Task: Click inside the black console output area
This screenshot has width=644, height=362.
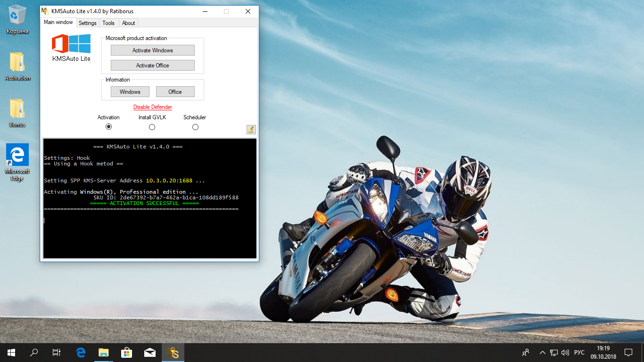Action: (149, 236)
